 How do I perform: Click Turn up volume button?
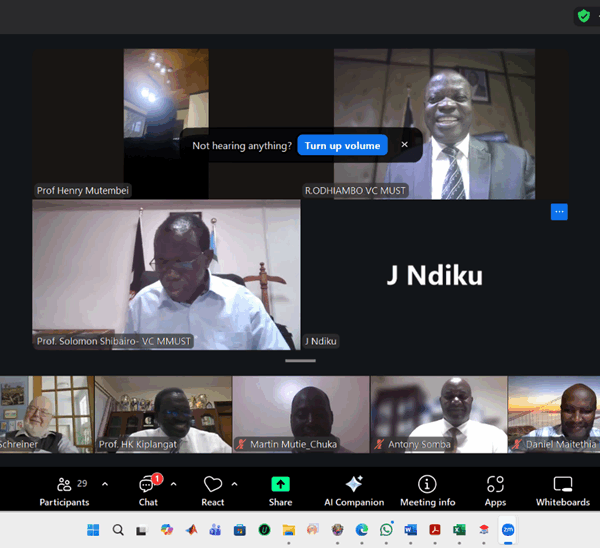tap(342, 145)
